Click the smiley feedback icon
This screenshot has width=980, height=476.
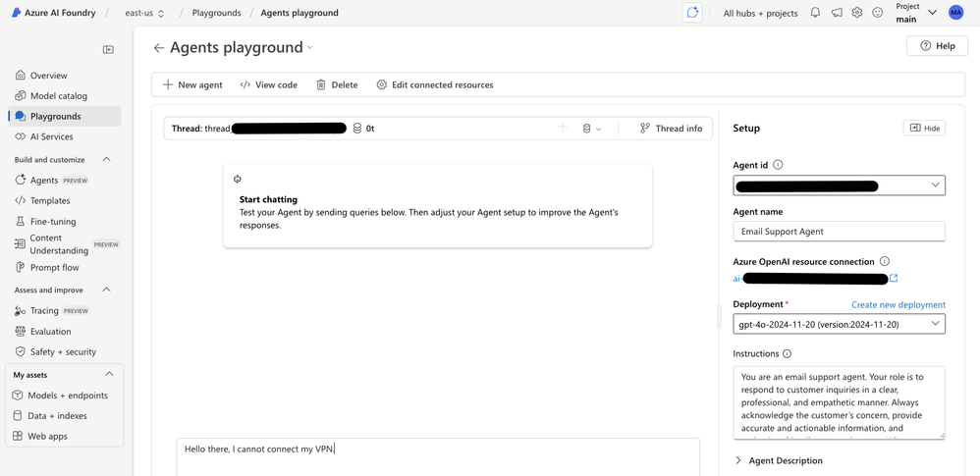(x=878, y=13)
